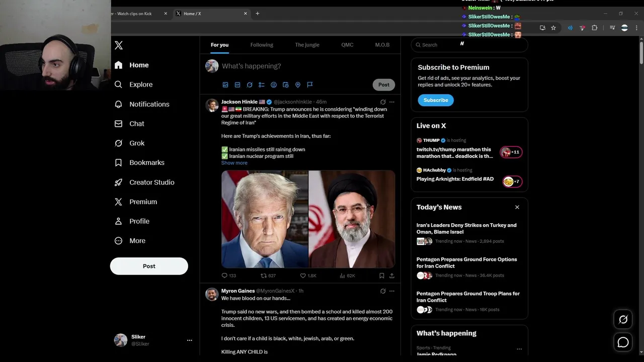
Task: Open floating chat messages button
Action: pyautogui.click(x=623, y=342)
